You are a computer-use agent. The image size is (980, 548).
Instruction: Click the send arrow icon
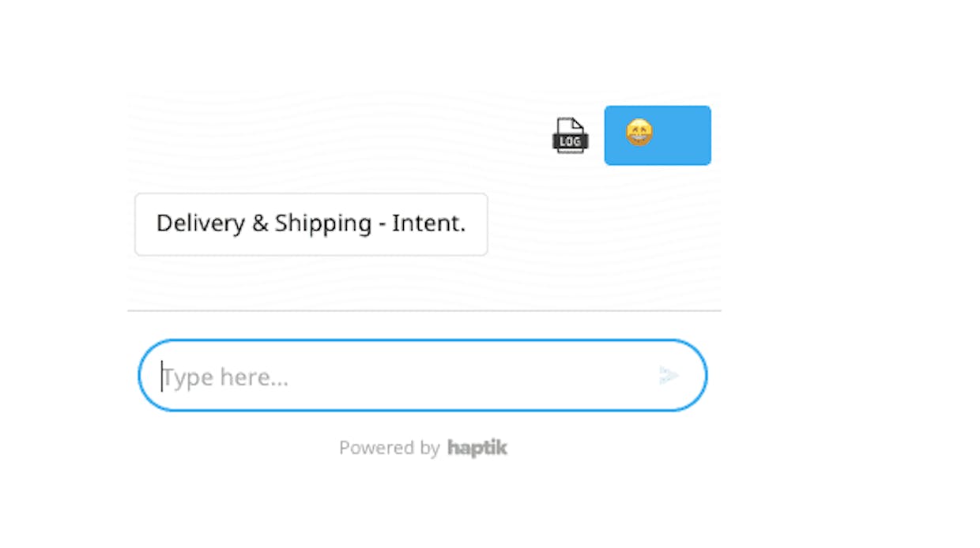pos(669,376)
